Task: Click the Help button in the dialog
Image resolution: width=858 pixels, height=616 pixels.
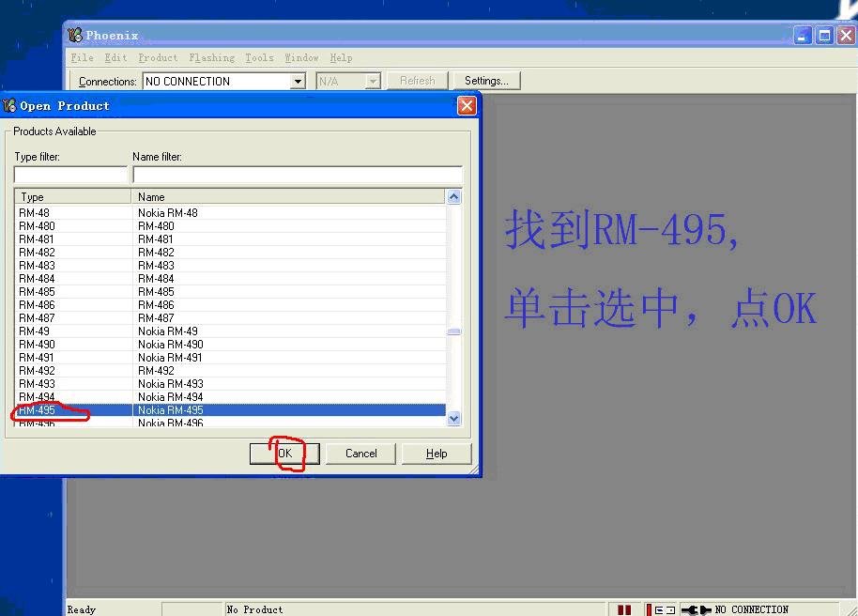Action: [436, 454]
